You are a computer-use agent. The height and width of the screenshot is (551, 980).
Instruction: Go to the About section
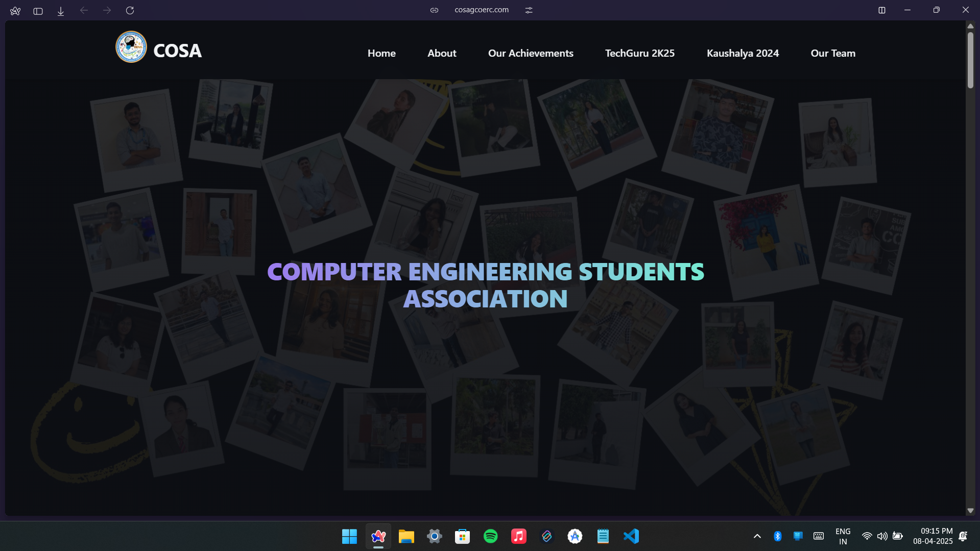[x=442, y=53]
